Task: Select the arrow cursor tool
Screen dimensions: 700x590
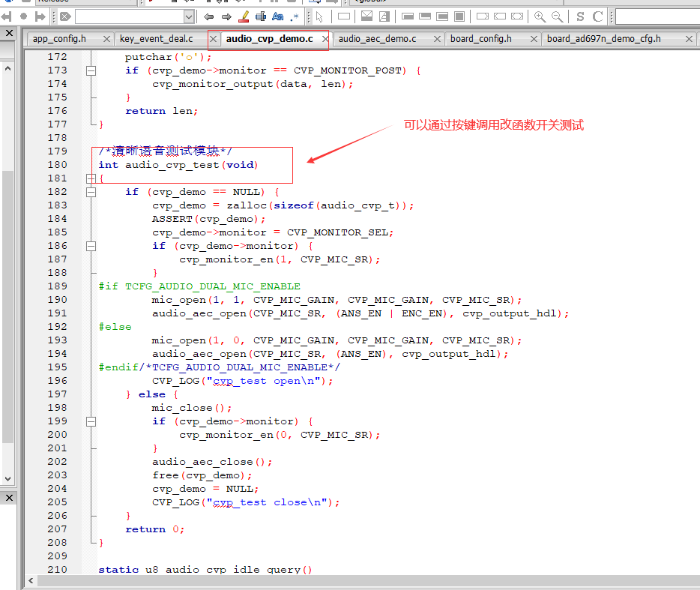Action: tap(319, 17)
